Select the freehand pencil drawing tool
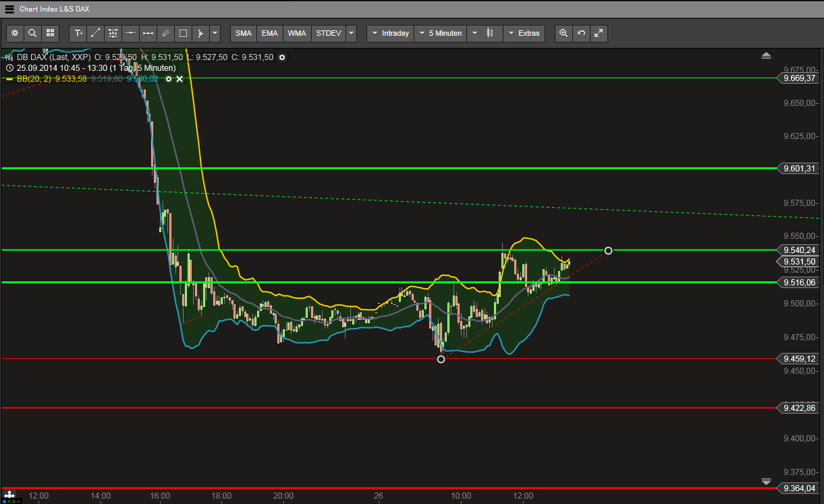 click(x=165, y=32)
